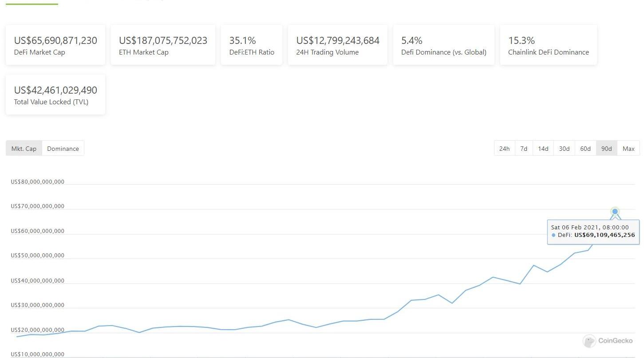
Task: Select the 14d time range
Action: [543, 149]
